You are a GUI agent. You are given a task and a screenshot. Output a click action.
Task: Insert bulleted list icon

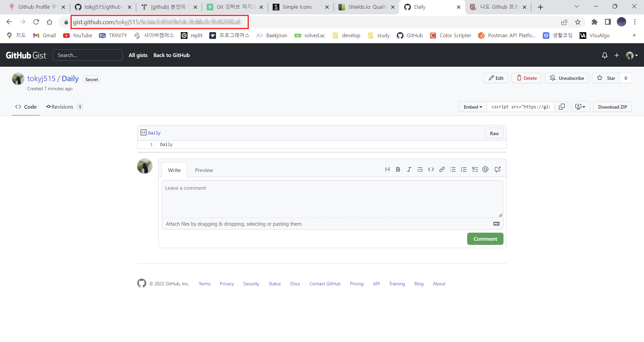point(453,170)
